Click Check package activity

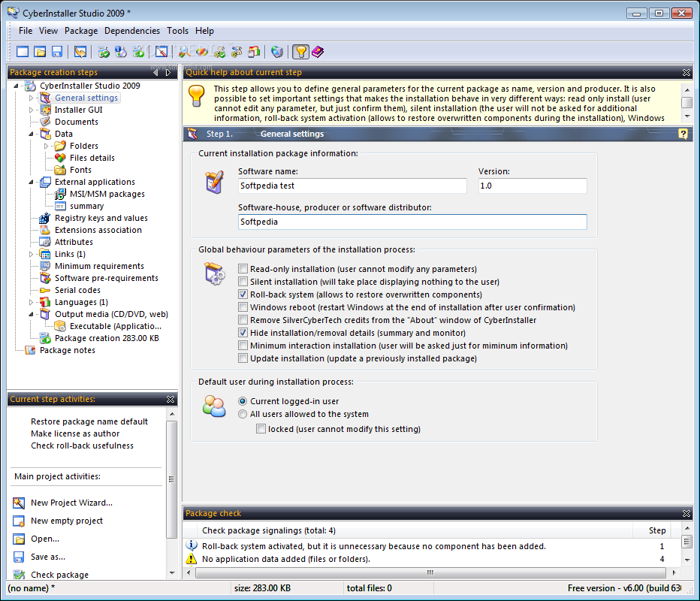(x=59, y=575)
